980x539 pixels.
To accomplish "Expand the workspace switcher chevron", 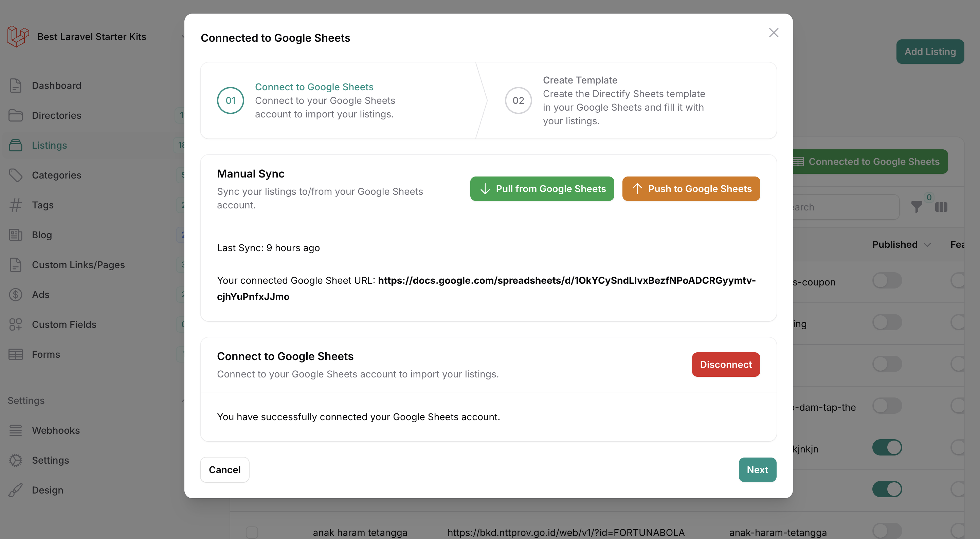I will pyautogui.click(x=183, y=36).
